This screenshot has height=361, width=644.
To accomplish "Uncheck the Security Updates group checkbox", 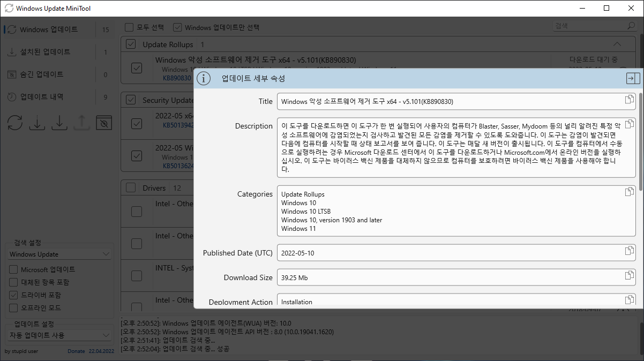I will [131, 100].
